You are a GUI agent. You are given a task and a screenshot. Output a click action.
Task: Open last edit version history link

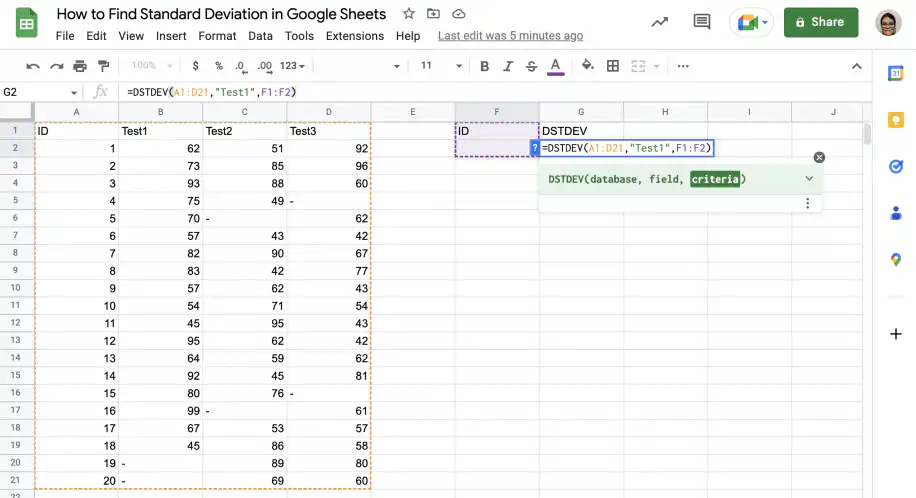point(510,36)
